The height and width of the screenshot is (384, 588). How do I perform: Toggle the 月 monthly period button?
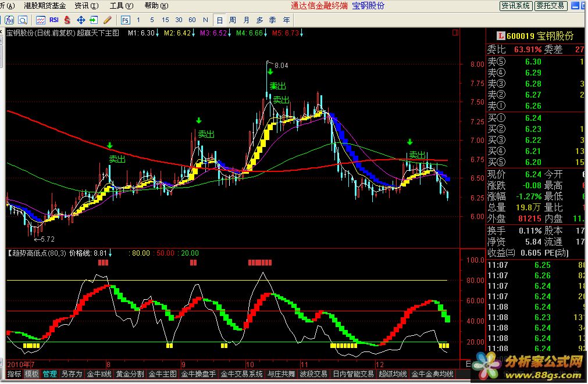pyautogui.click(x=246, y=20)
